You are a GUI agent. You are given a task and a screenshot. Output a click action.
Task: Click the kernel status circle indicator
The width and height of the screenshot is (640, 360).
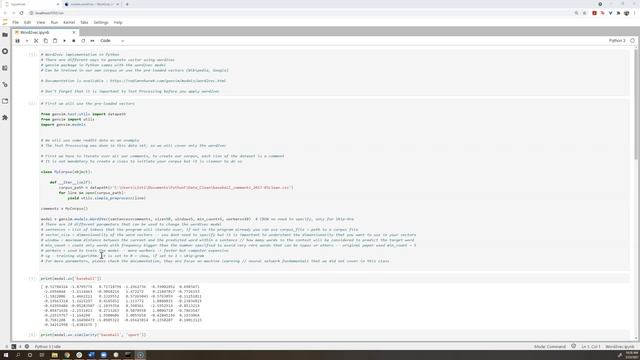(632, 41)
